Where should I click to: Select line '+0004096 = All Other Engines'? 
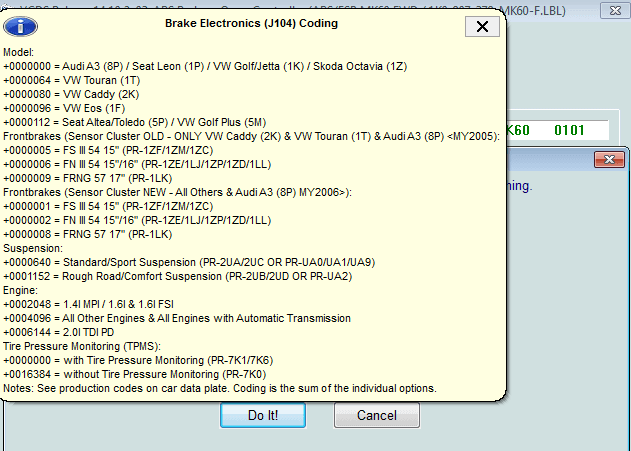[x=177, y=318]
